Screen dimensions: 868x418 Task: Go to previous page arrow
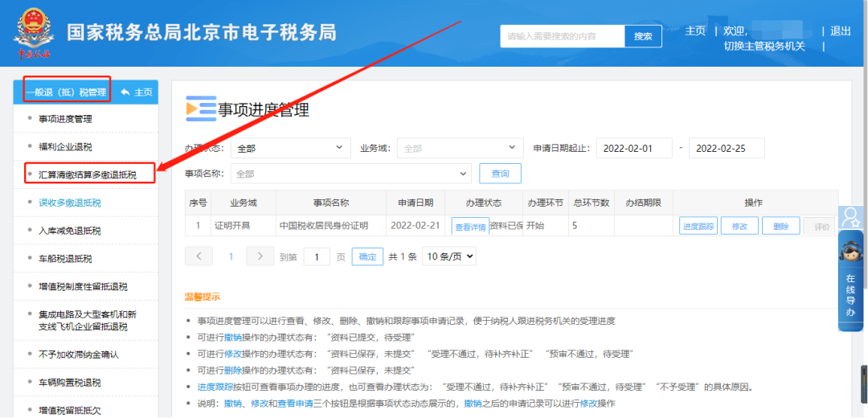(x=199, y=257)
